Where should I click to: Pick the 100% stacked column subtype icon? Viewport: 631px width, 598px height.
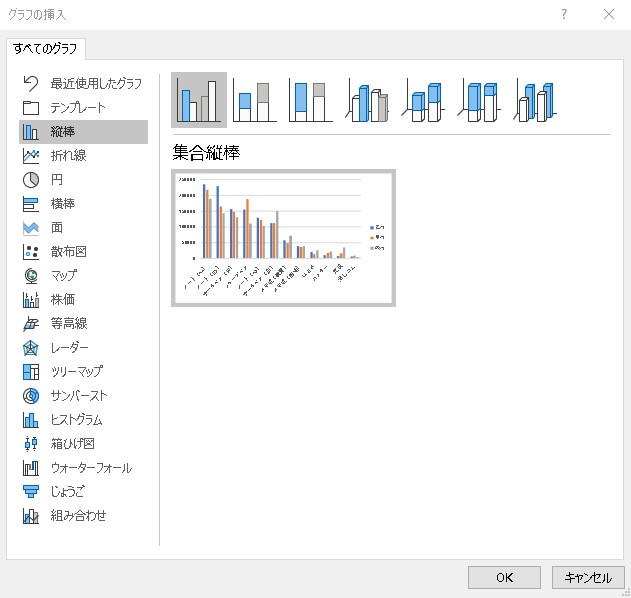click(x=311, y=100)
